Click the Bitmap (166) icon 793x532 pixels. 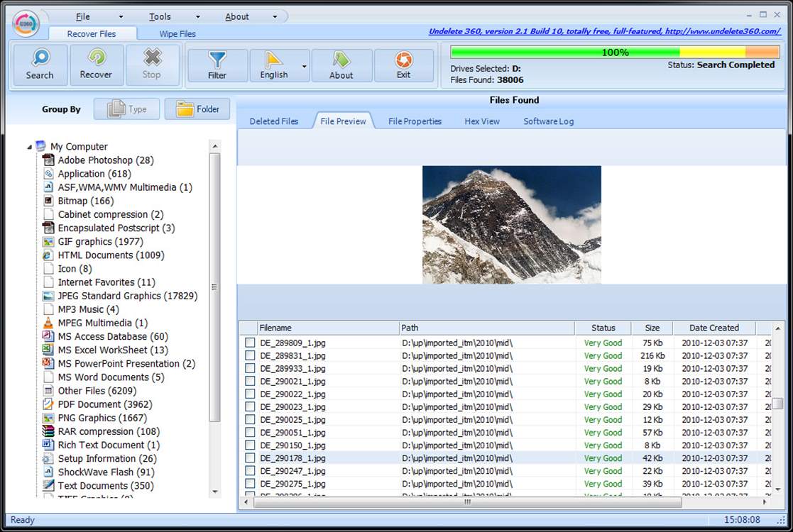(48, 201)
